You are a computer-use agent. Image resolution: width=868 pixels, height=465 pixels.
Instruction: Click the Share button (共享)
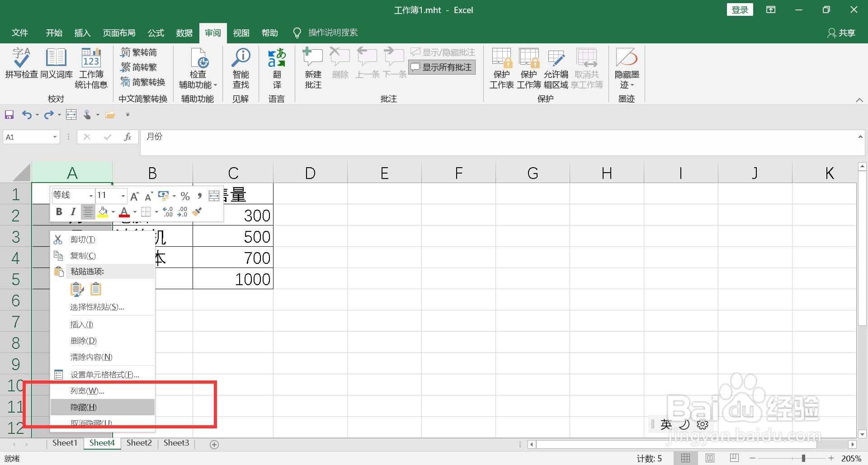841,33
